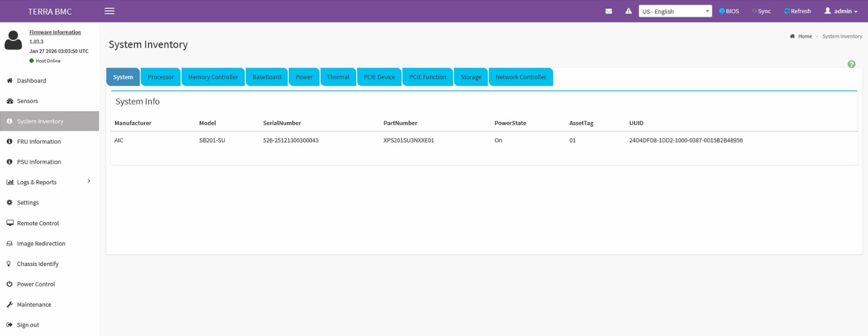868x336 pixels.
Task: Open the envelope messages icon
Action: 609,11
